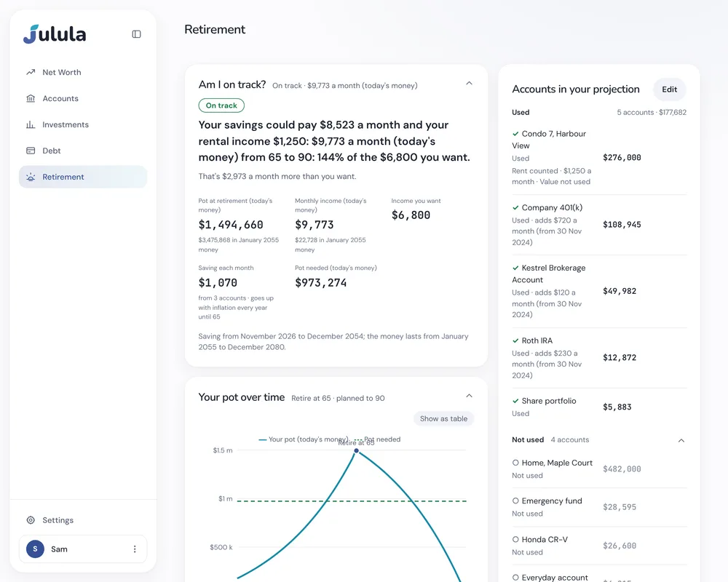The image size is (728, 582).
Task: Click the Retire at 65 chart marker
Action: [356, 450]
